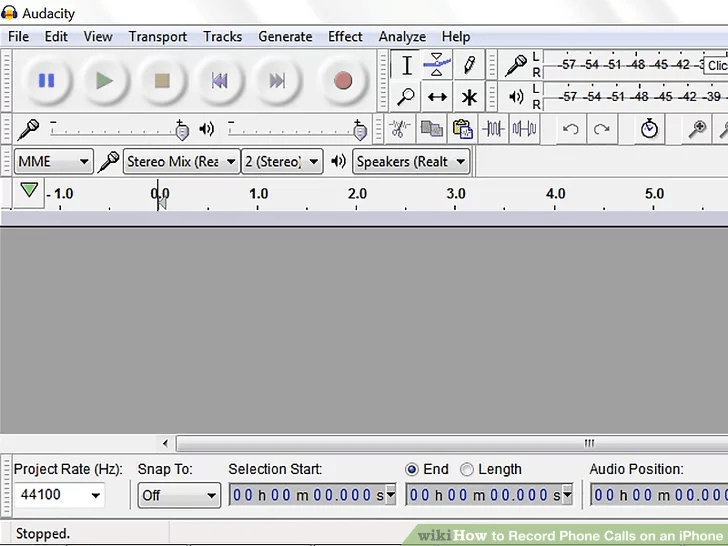
Task: Select the Time Shift arrow tool
Action: 437,97
